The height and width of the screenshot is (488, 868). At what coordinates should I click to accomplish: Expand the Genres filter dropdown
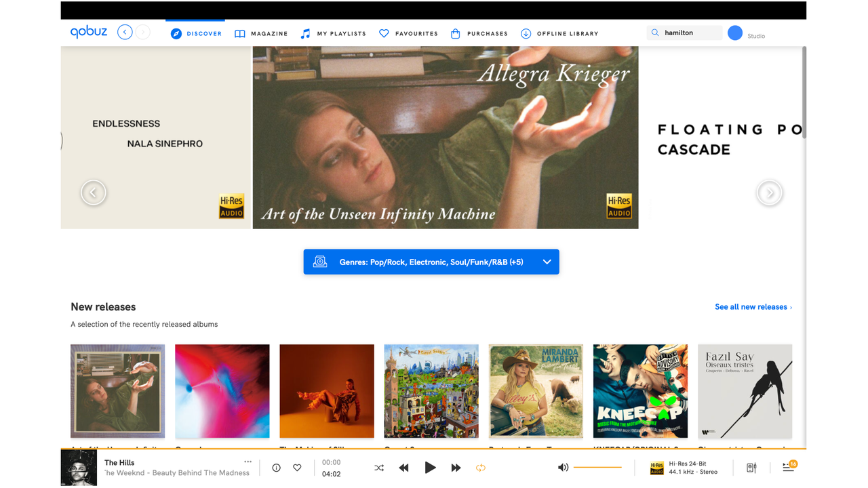tap(431, 262)
